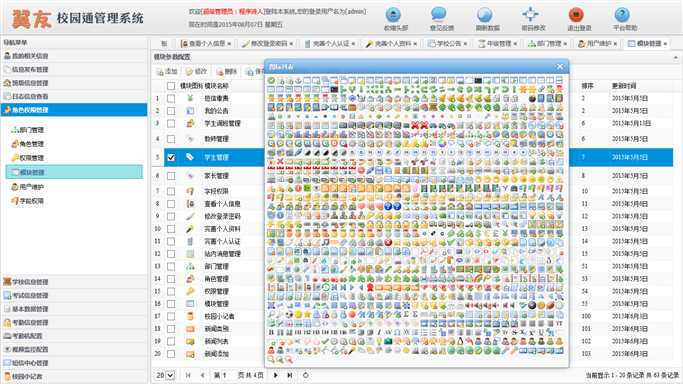Open 权限管理 in the left tree

pos(28,158)
